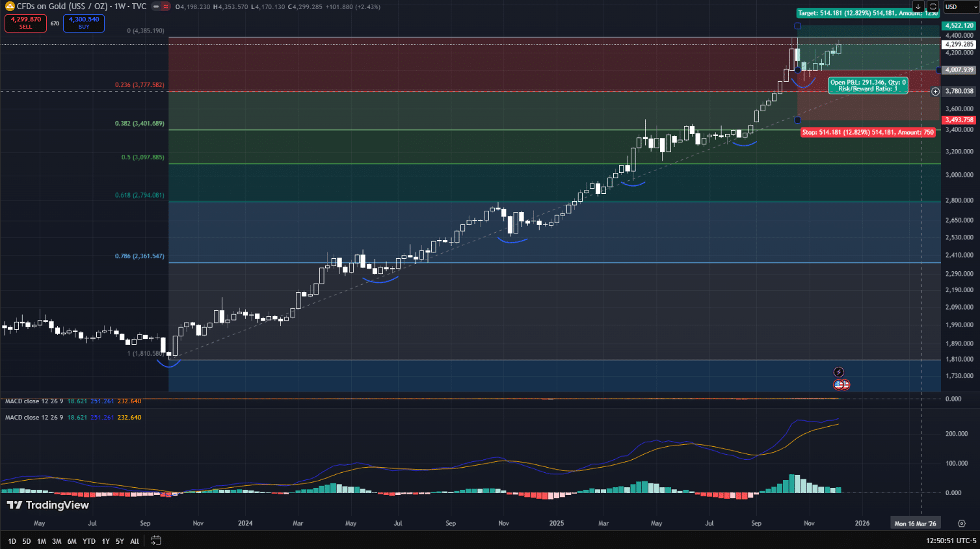
Task: Click the MACD 200.000 scale label
Action: click(x=957, y=434)
